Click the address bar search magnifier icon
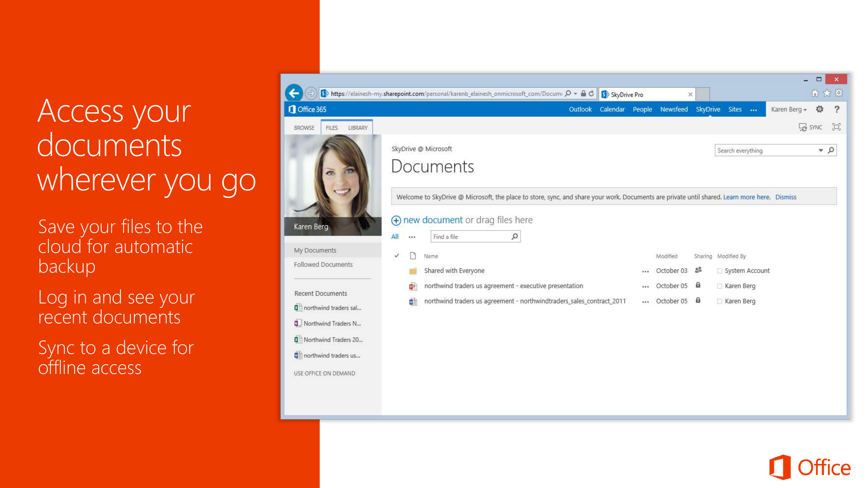The height and width of the screenshot is (488, 868). click(x=568, y=93)
